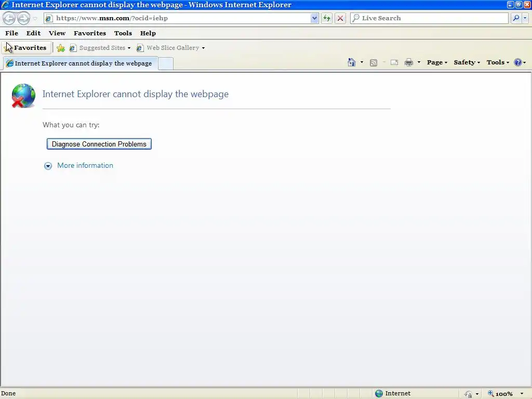This screenshot has height=399, width=532.
Task: Click the More information link text
Action: coord(85,166)
